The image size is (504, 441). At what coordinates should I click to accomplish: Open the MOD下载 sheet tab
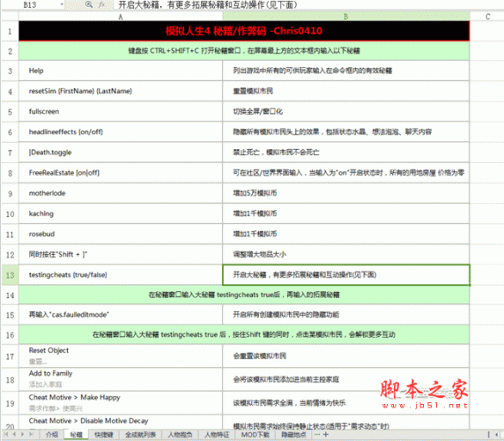click(256, 435)
